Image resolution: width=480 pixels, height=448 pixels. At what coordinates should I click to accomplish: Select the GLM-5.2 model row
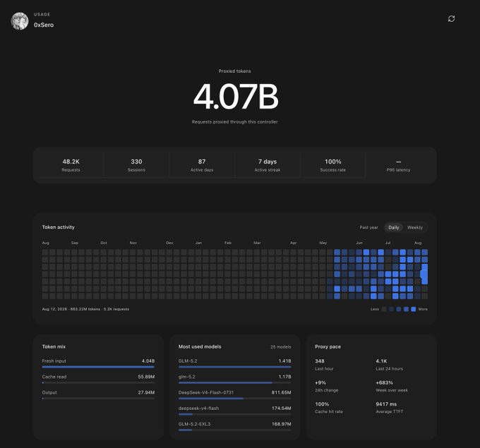tap(235, 363)
